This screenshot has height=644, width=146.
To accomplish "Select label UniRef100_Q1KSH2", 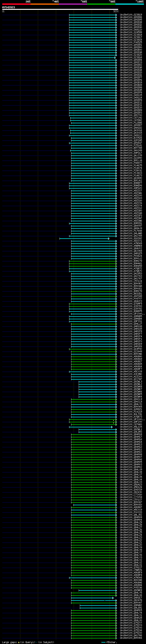I will [x=131, y=238].
